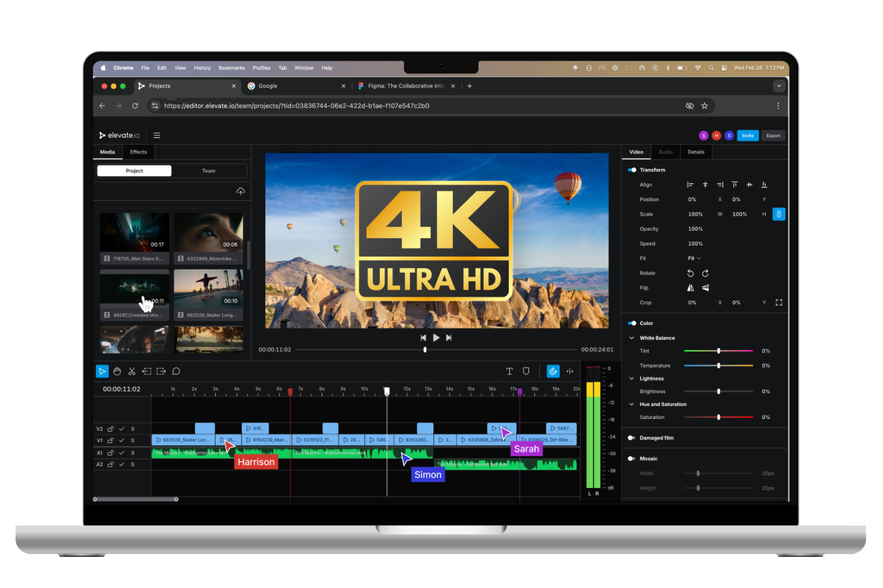Screen dimensions: 883x588
Task: Toggle the scale aspect ratio lock
Action: point(779,214)
